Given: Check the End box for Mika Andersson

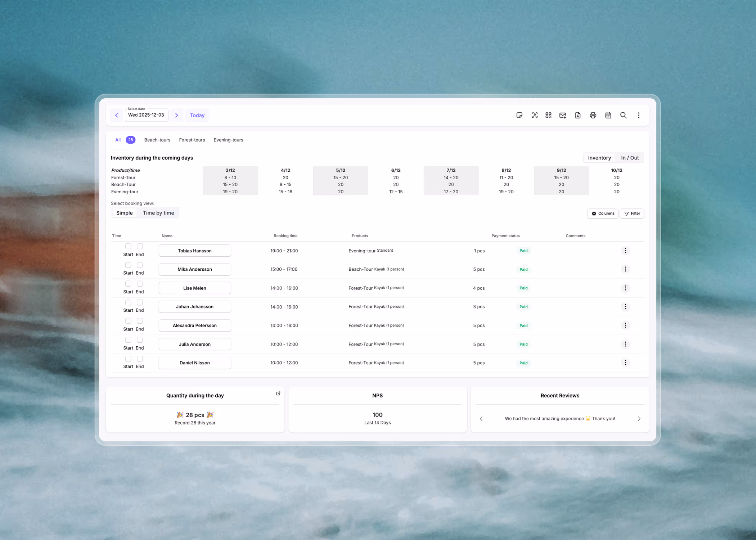Looking at the screenshot, I should coord(140,265).
